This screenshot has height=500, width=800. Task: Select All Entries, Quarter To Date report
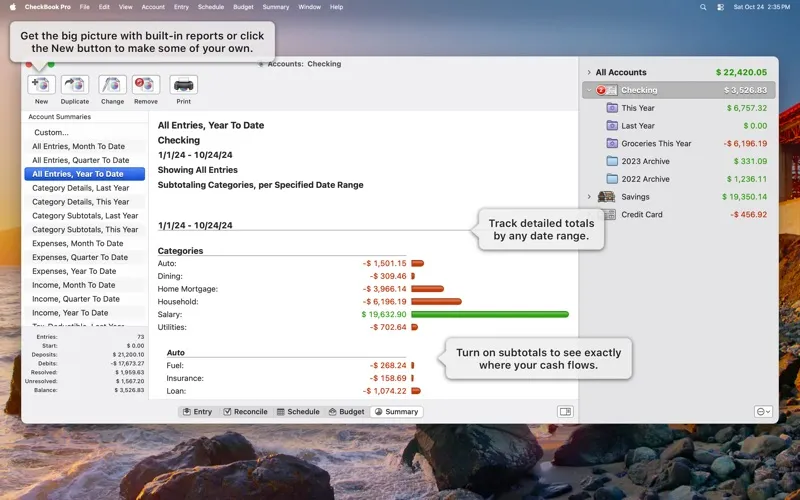click(x=85, y=160)
